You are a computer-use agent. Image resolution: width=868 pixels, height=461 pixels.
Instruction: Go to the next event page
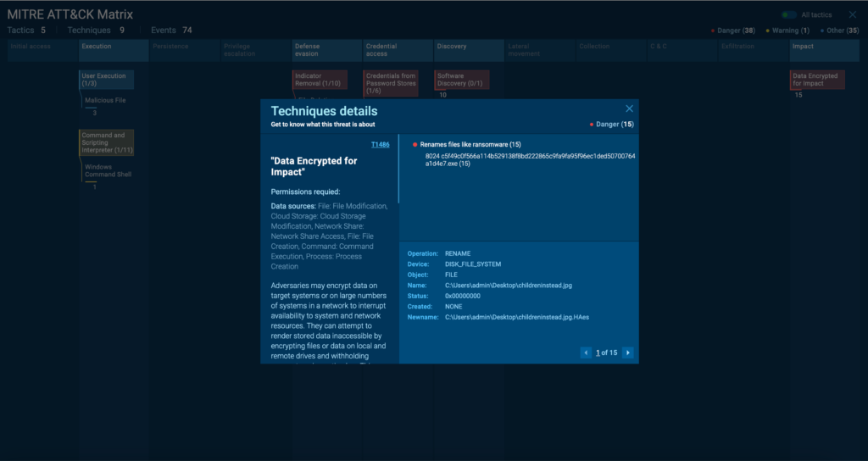(627, 353)
